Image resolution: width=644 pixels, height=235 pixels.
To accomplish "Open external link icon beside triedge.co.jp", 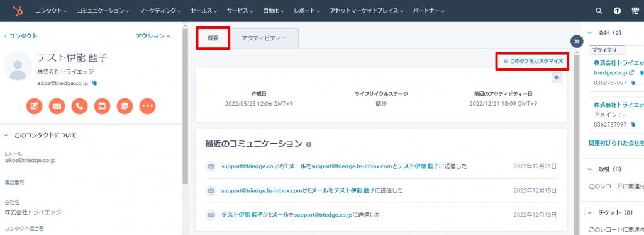I will tap(631, 72).
